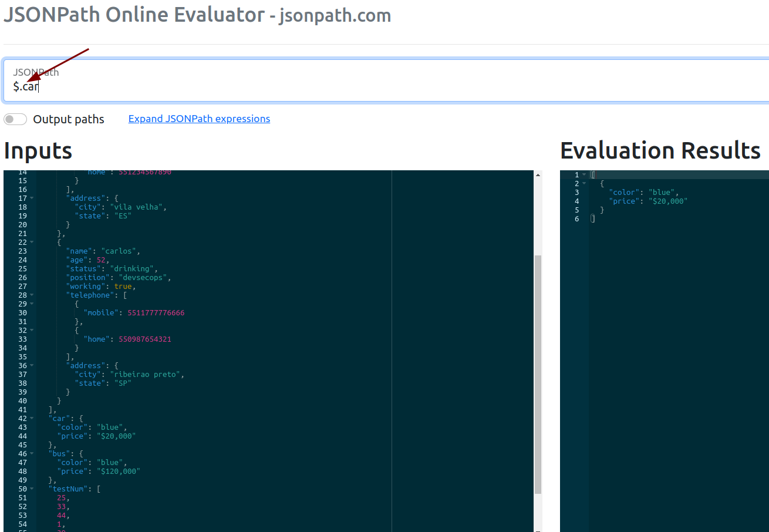
Task: Fold the "telephone" array at line 28
Action: click(x=32, y=295)
